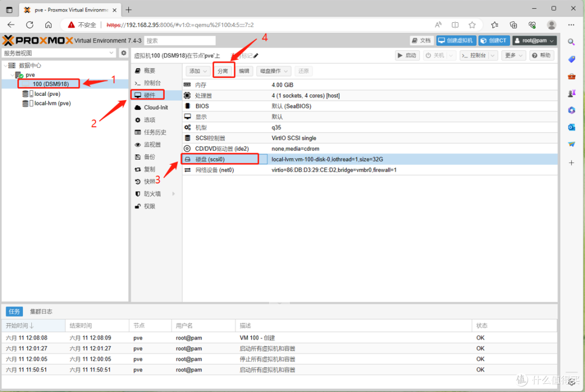Click gear icon beside server view selector
Screen dimensions: 585x392
coord(123,53)
